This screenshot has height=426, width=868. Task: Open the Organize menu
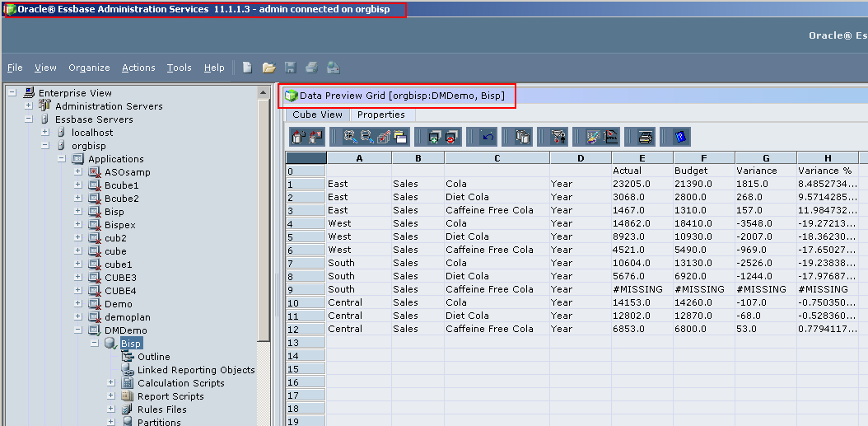point(89,68)
